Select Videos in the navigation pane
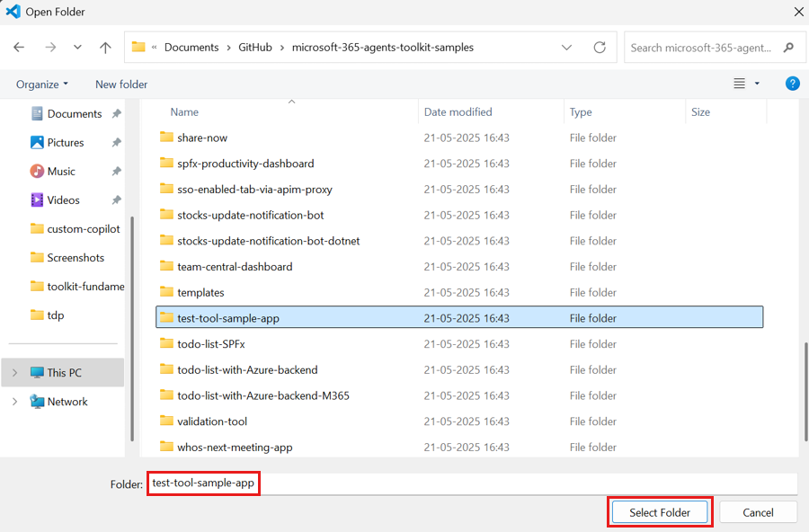The image size is (809, 532). [63, 200]
